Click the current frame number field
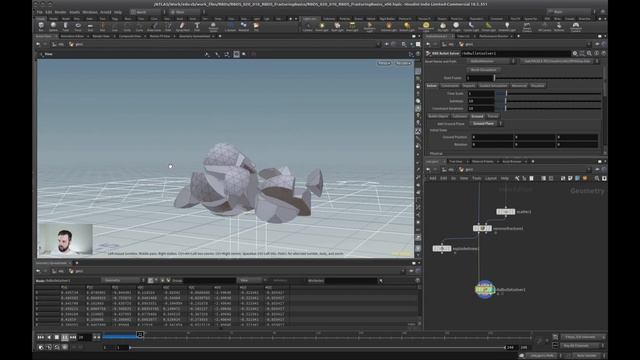 (x=84, y=337)
